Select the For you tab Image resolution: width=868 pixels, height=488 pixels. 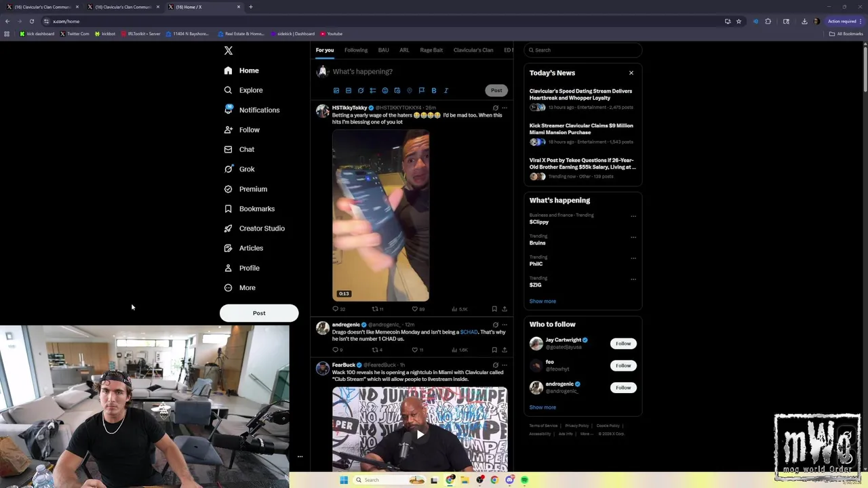(x=325, y=50)
